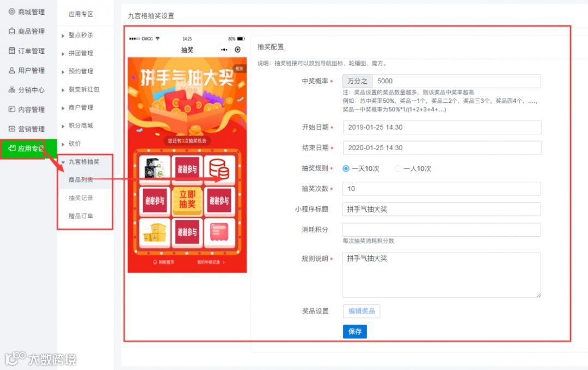Select the 一人10次 radio option
Image resolution: width=588 pixels, height=370 pixels.
[398, 169]
